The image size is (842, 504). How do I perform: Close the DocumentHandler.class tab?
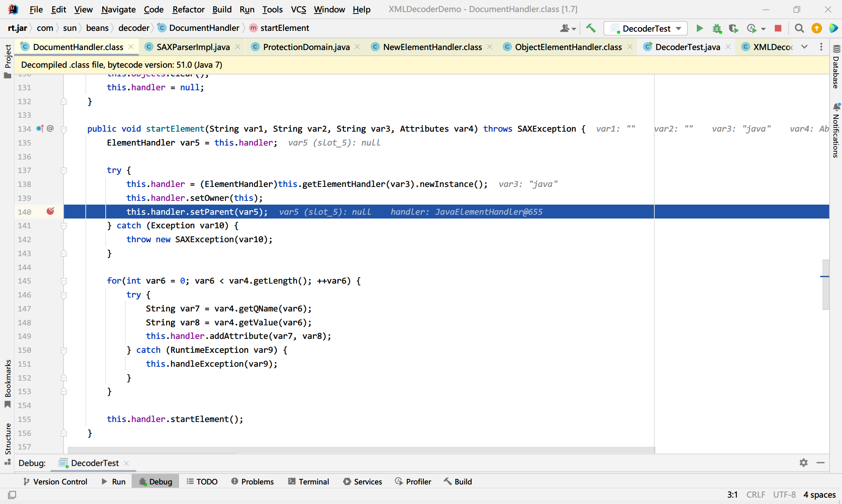pos(131,47)
